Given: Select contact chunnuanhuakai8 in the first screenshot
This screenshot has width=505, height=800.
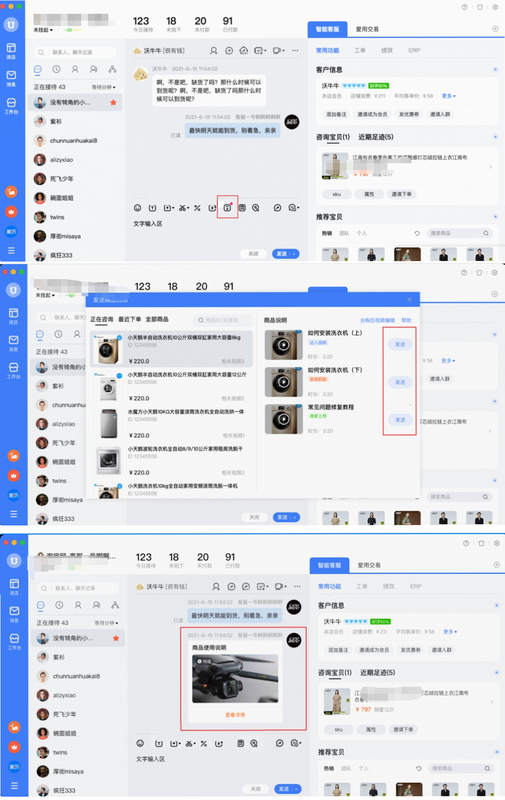Looking at the screenshot, I should (74, 140).
